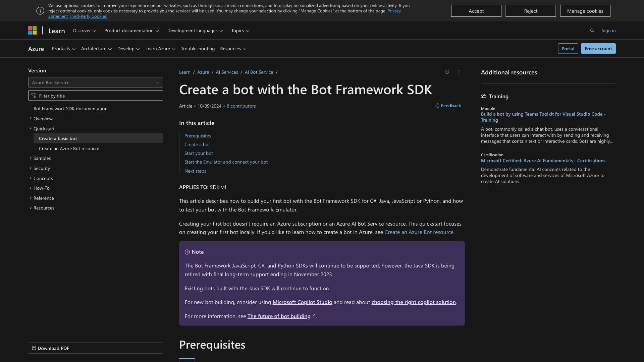644x362 pixels.
Task: Open the more actions ellipsis menu
Action: tap(459, 72)
